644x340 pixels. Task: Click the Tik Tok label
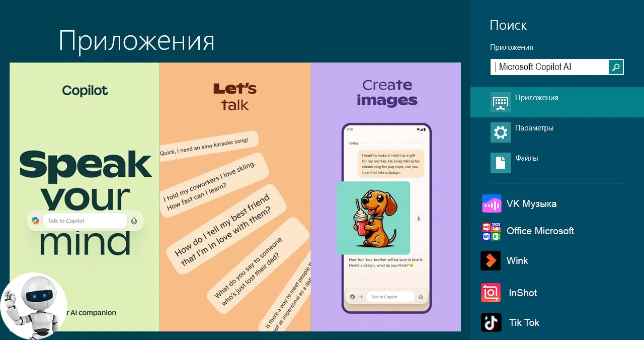coord(524,322)
